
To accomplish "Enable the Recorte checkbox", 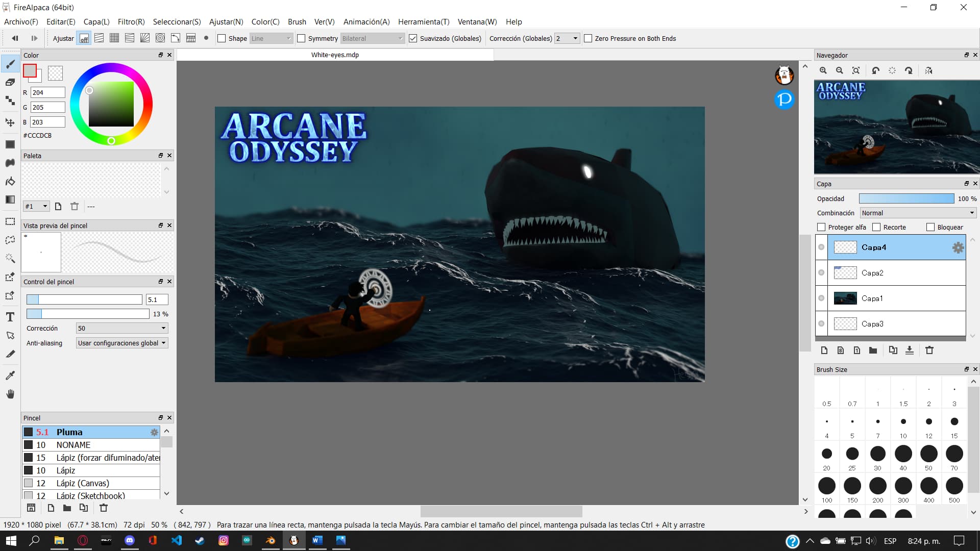I will (x=876, y=227).
